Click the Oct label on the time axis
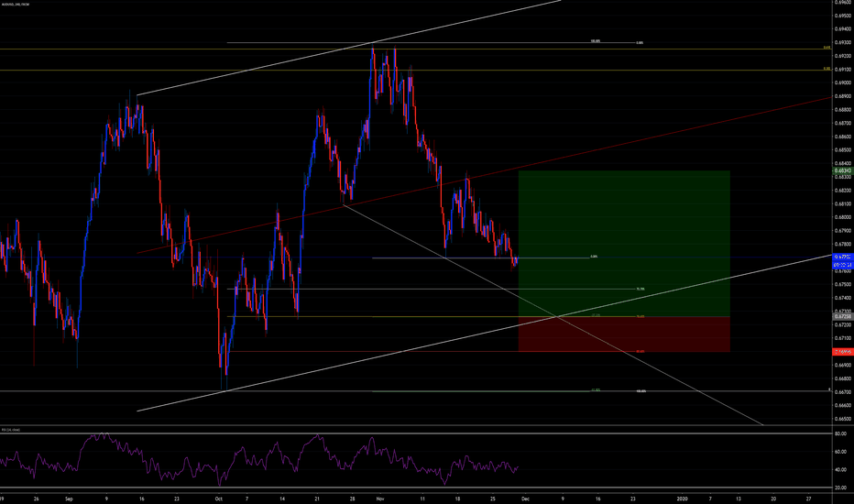This screenshot has height=504, width=854. [x=218, y=499]
